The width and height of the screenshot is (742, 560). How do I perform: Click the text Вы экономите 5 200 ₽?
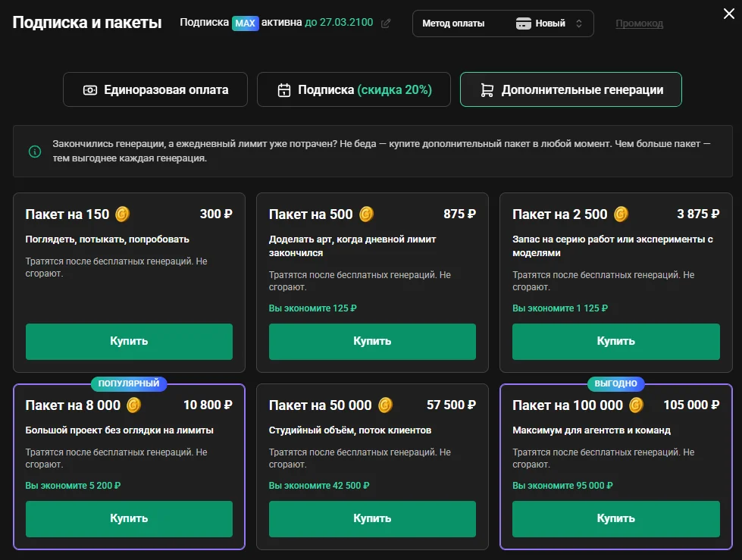coord(73,486)
